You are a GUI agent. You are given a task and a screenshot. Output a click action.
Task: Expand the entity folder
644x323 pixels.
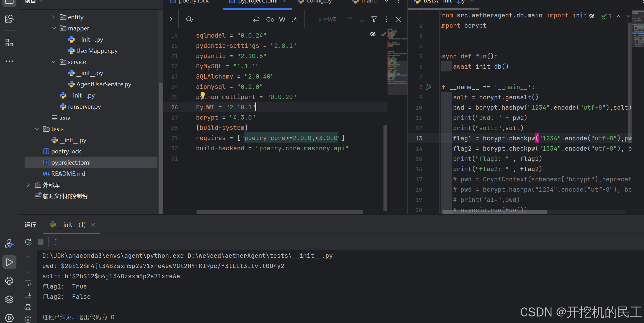coord(53,17)
